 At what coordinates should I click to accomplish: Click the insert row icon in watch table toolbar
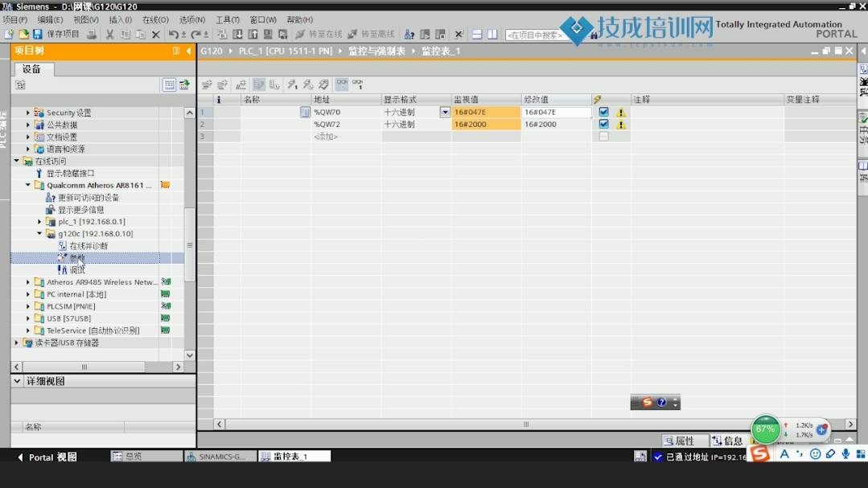pos(207,84)
